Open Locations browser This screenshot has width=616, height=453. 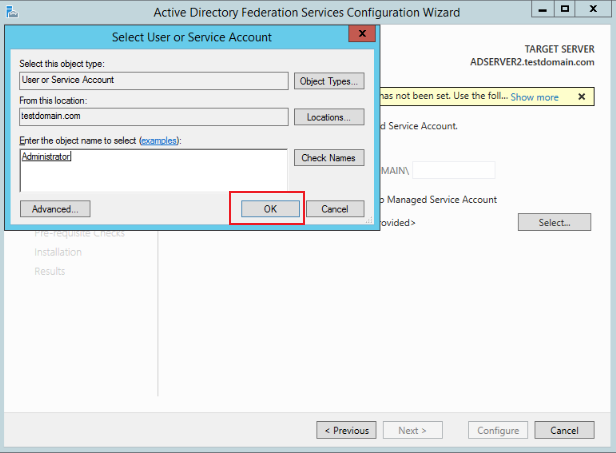329,117
